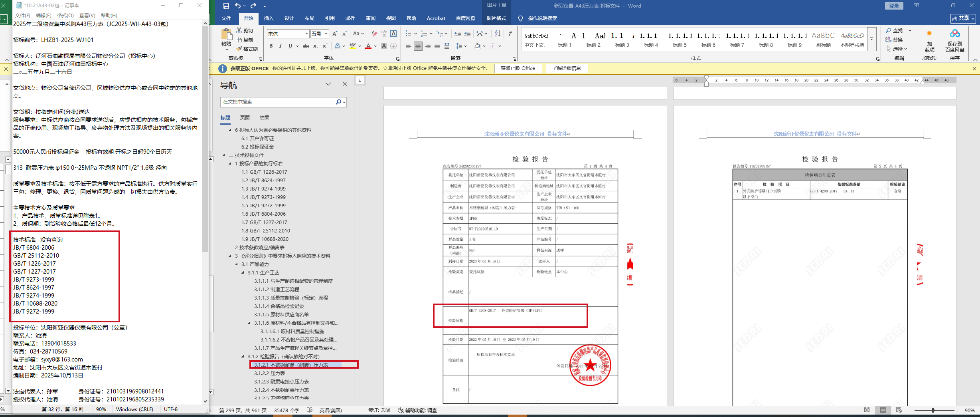Click the 共享 share button

click(963, 18)
